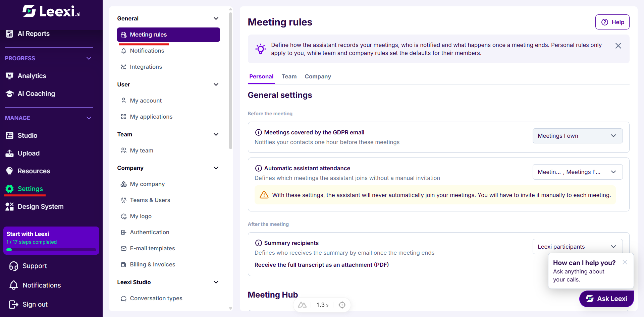This screenshot has height=317, width=644.
Task: Collapse the MANAGE sidebar section
Action: click(x=89, y=118)
